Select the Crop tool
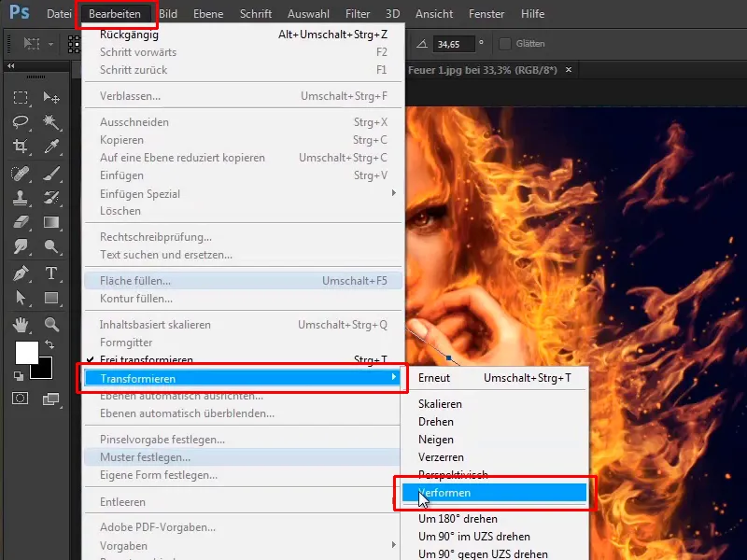 pos(21,147)
